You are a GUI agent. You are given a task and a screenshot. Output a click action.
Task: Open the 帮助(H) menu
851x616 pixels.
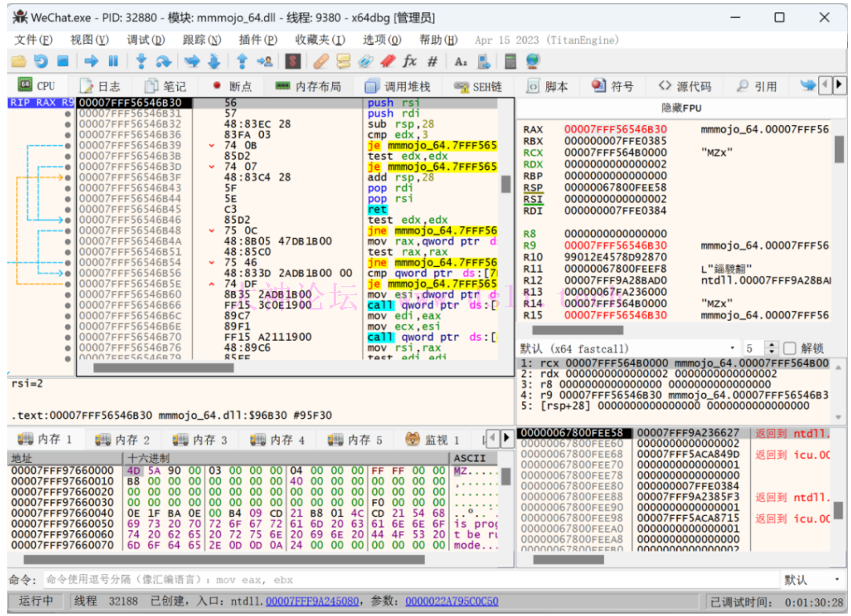coord(439,40)
